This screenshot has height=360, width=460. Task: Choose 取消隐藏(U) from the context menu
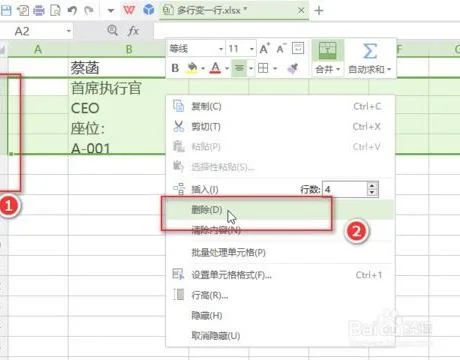(x=280, y=335)
